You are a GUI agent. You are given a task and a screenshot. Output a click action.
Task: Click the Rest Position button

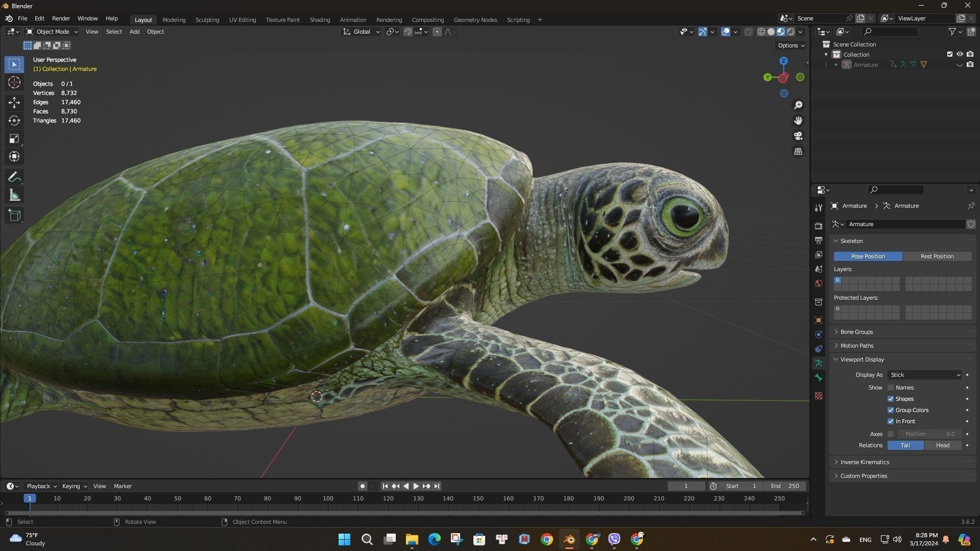click(x=937, y=256)
